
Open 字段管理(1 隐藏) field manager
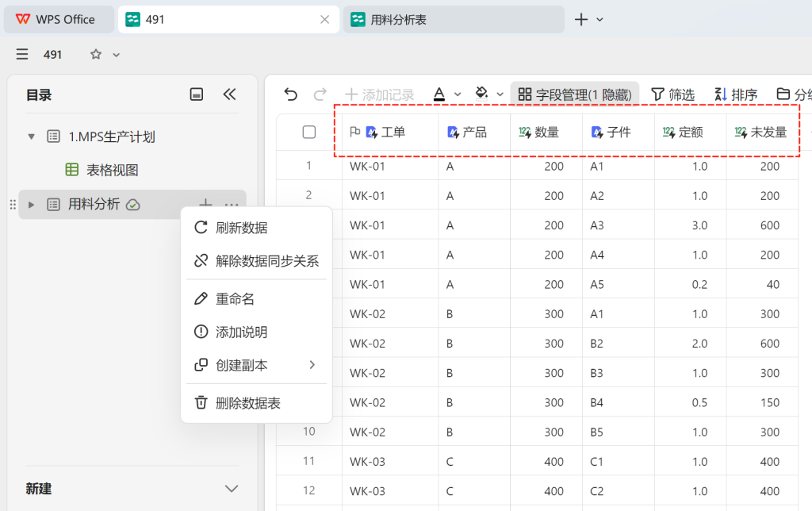575,94
